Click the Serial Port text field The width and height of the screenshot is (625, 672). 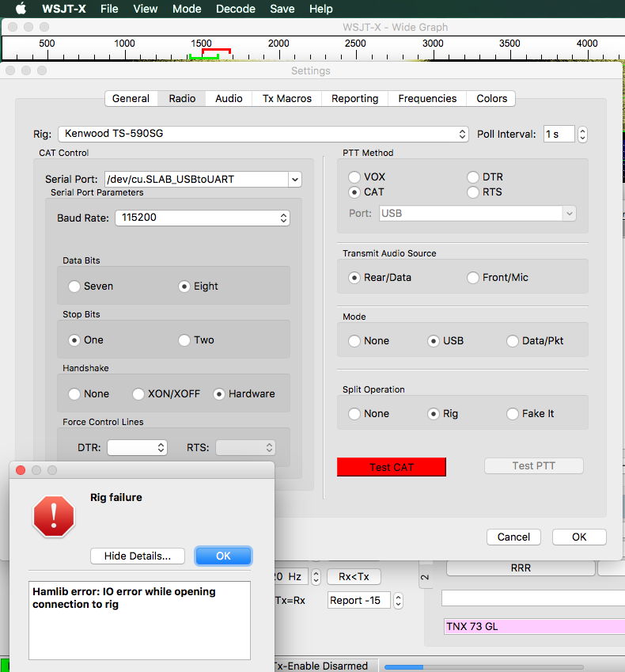pos(197,179)
